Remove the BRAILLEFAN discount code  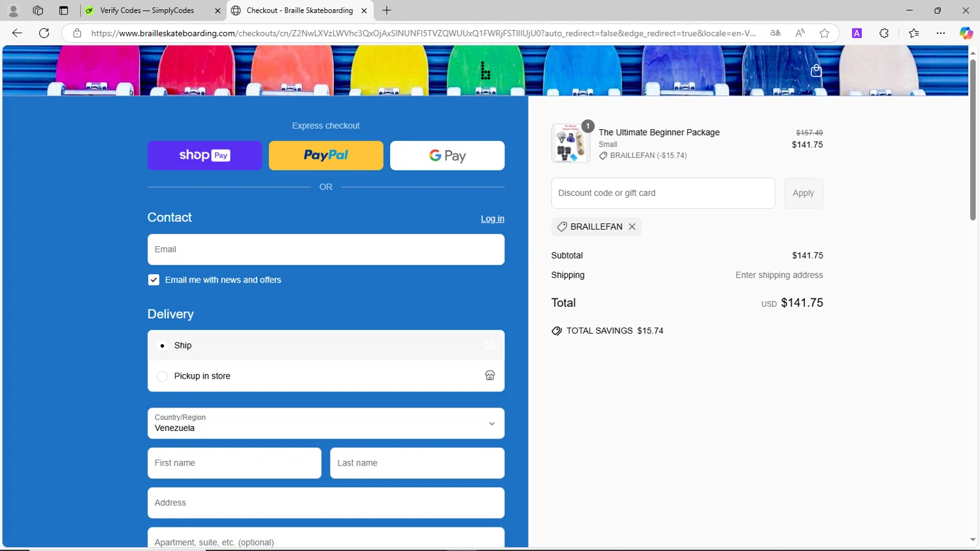point(632,227)
